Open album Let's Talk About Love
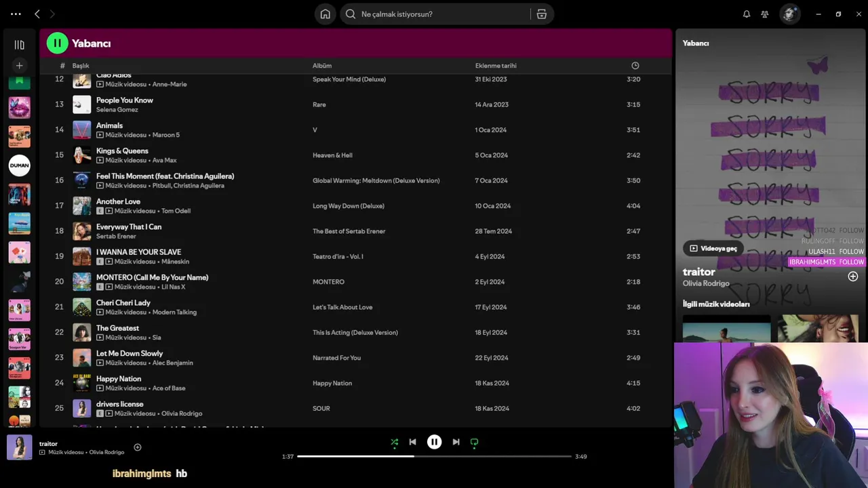The width and height of the screenshot is (868, 488). (x=342, y=307)
